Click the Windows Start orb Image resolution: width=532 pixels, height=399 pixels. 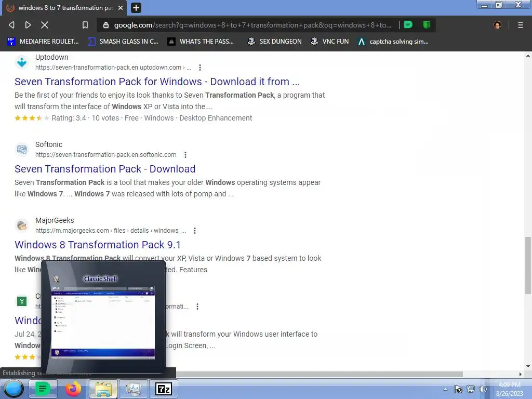[14, 389]
